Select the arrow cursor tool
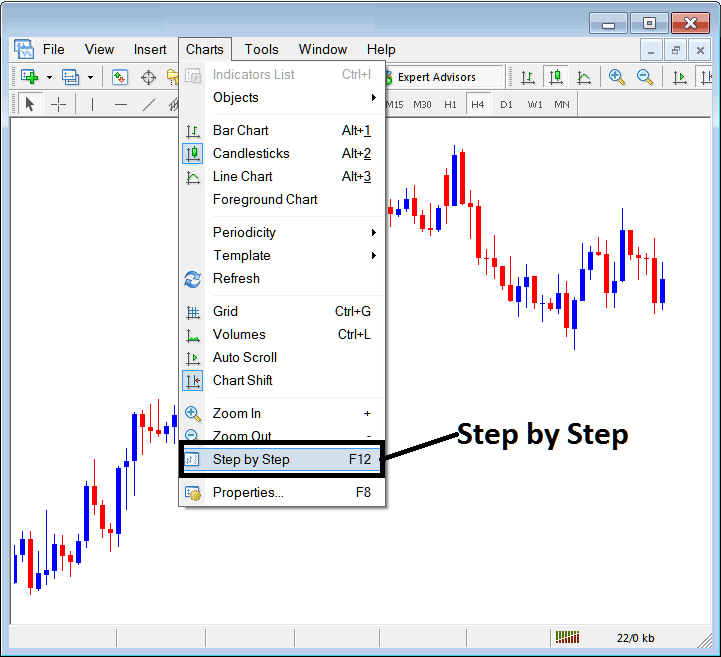721x657 pixels. [x=30, y=105]
